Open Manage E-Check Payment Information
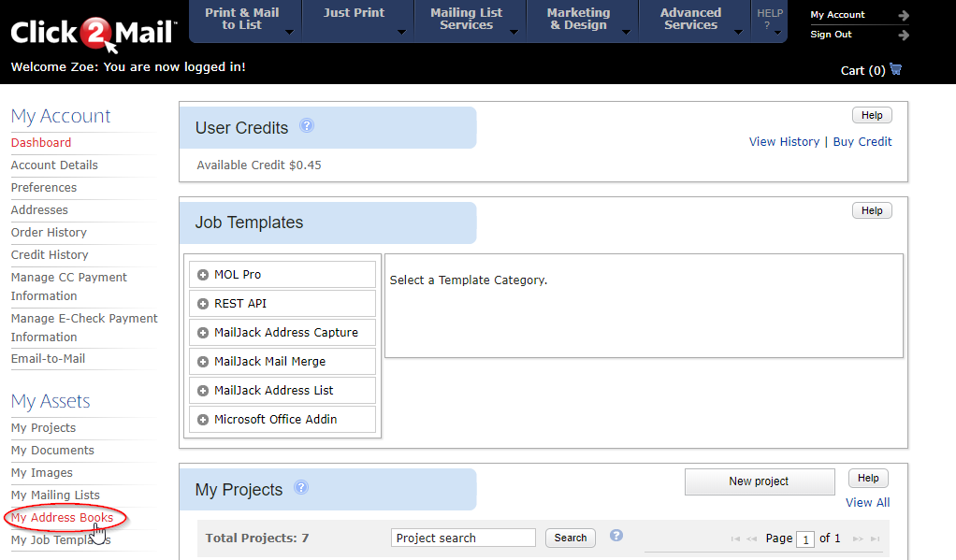The height and width of the screenshot is (560, 956). (x=84, y=327)
